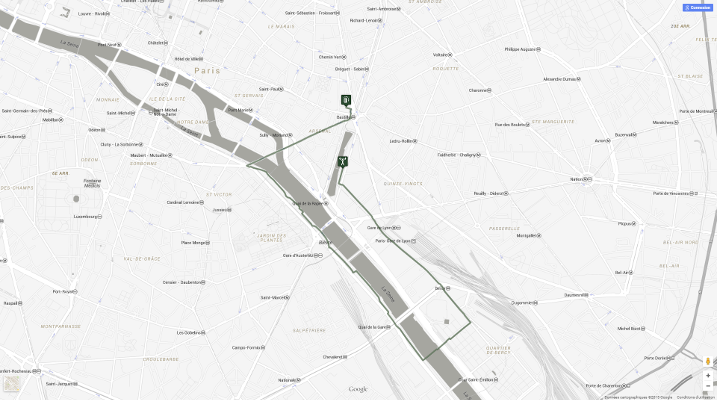The image size is (717, 400).
Task: Select the Street View pegman icon
Action: (708, 362)
